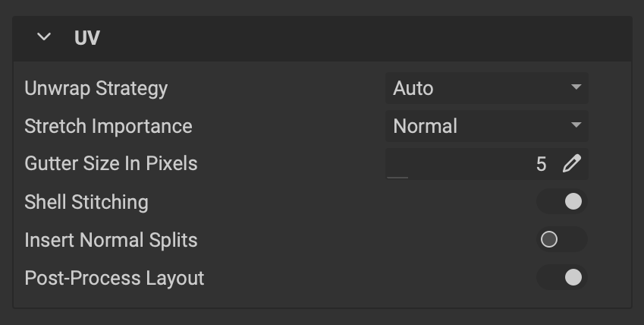Click the Unwrap Strategy dropdown arrow
Screen dimensions: 644x325
[x=576, y=88]
